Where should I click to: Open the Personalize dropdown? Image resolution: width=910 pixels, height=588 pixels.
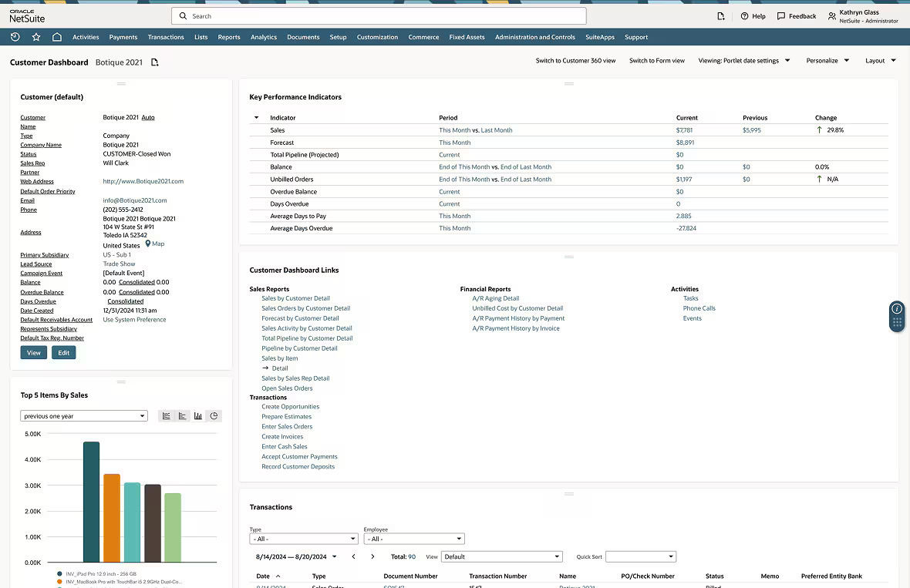[827, 61]
